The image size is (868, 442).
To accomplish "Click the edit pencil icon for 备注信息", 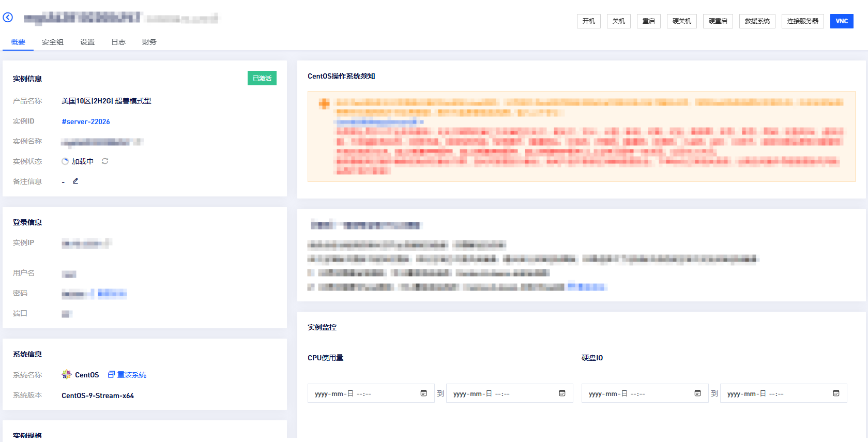I will point(75,181).
